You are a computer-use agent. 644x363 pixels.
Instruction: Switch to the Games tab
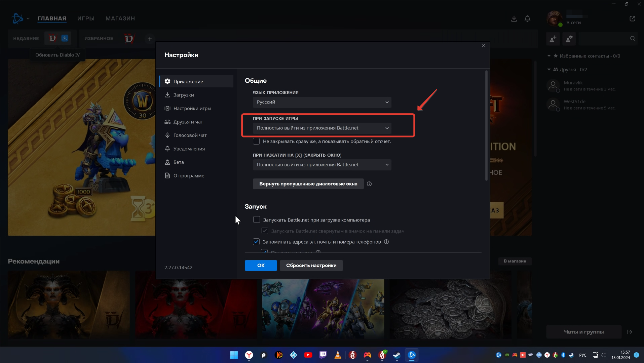86,18
